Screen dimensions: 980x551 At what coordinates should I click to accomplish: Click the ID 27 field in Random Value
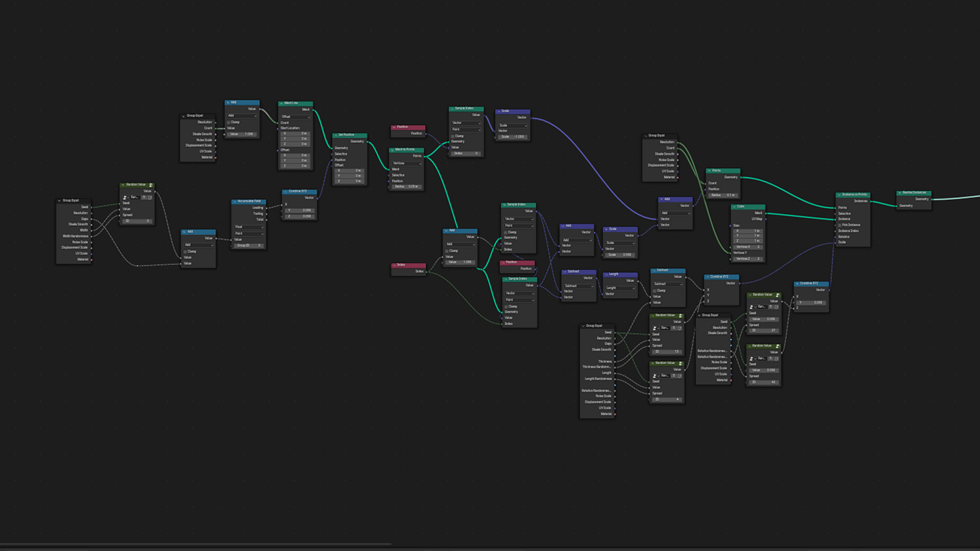point(763,330)
